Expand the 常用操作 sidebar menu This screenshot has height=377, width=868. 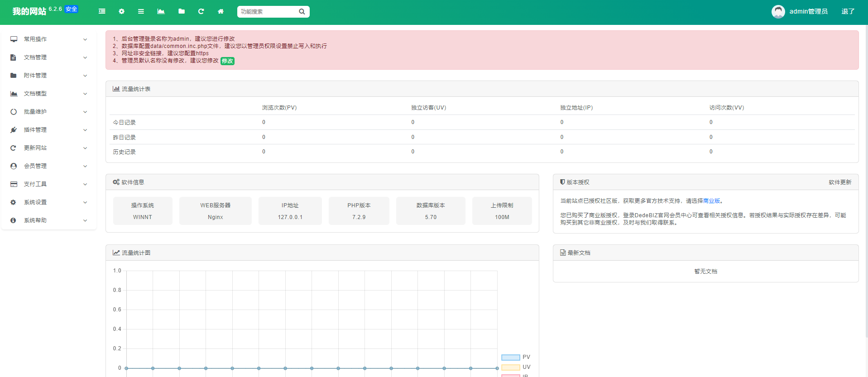[49, 39]
